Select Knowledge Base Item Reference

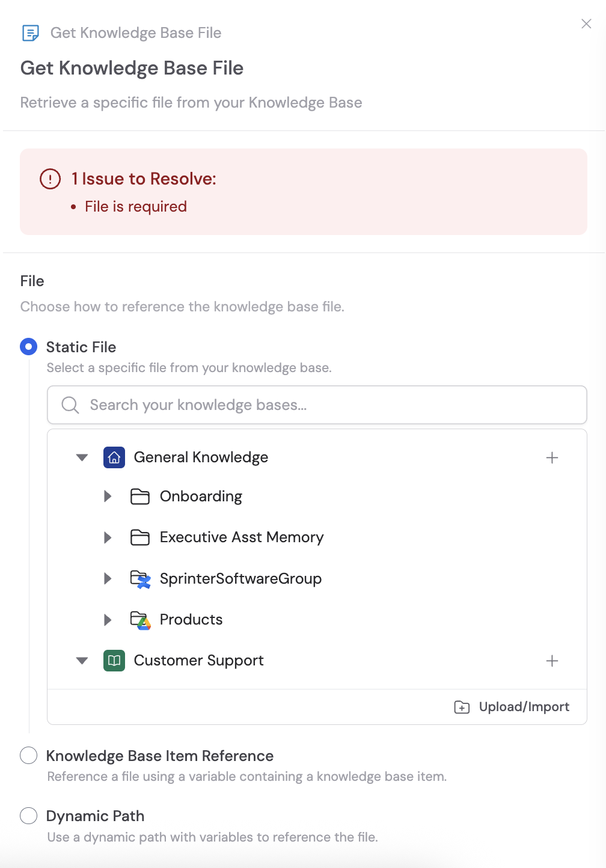coord(28,756)
